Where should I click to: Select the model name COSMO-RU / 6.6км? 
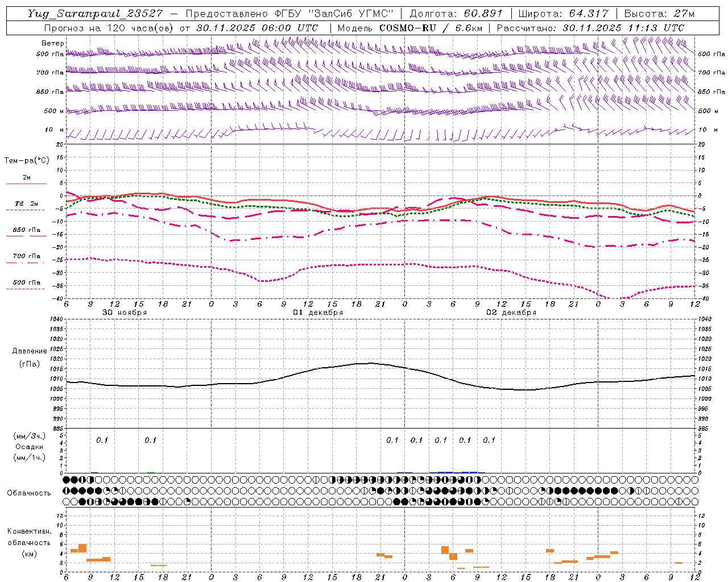pos(431,28)
